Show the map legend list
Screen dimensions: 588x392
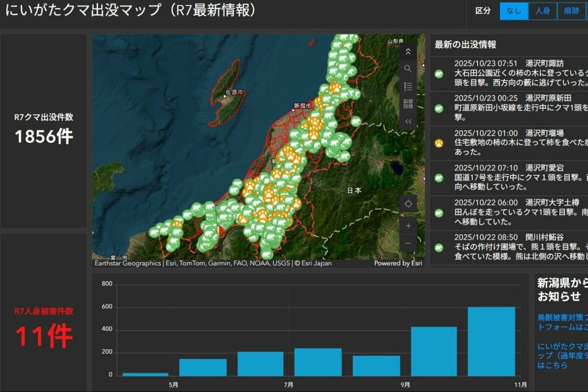(408, 86)
